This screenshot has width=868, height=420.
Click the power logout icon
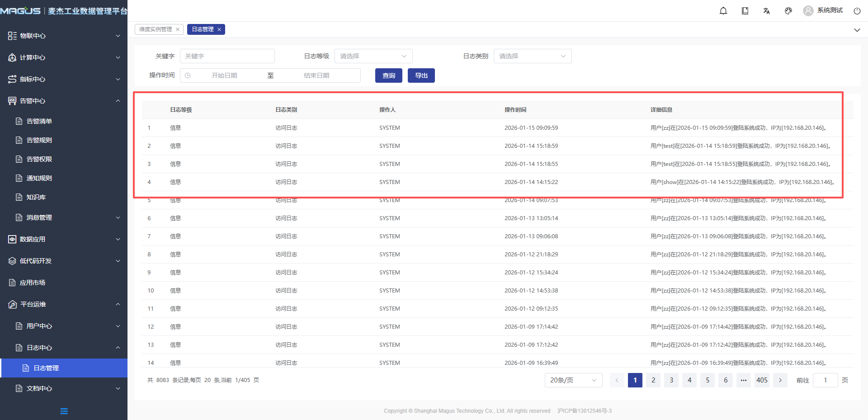(x=857, y=11)
